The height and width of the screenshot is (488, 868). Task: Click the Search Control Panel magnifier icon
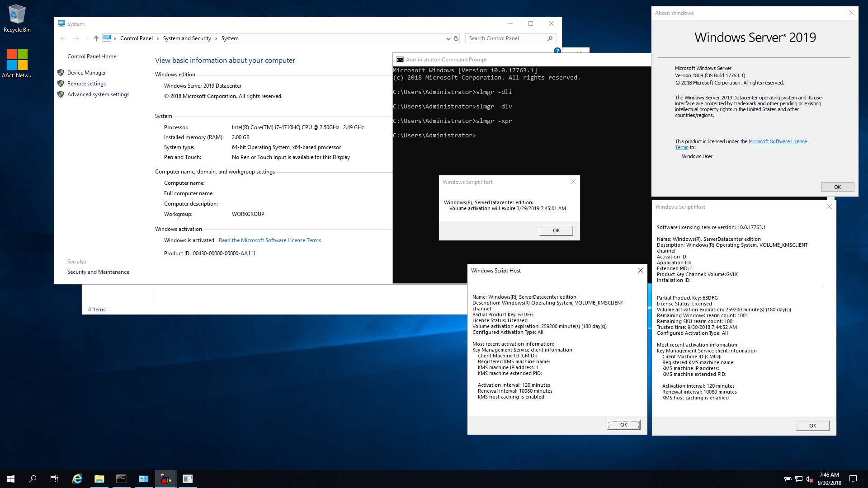pos(550,38)
